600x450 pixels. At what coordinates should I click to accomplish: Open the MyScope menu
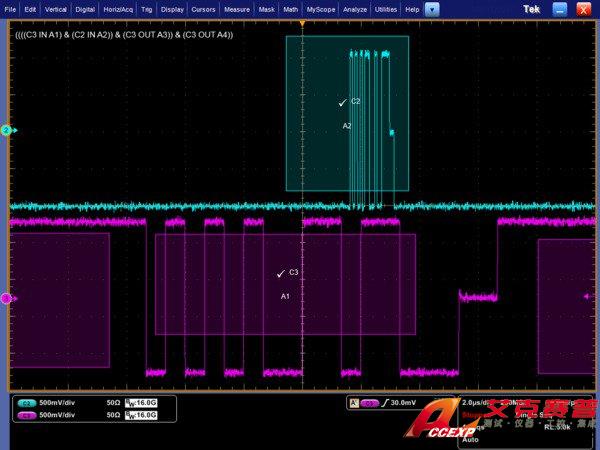[x=321, y=9]
